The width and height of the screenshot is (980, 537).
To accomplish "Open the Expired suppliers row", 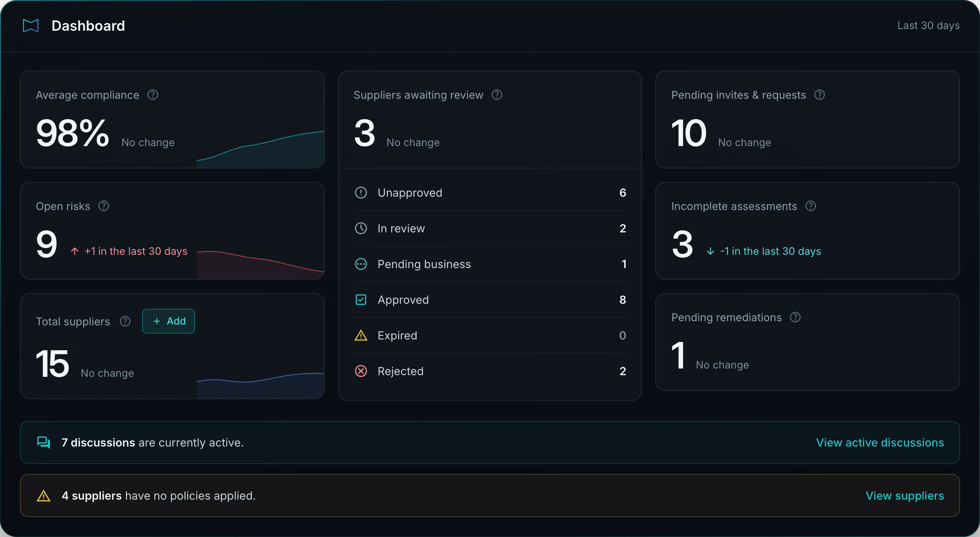I will pyautogui.click(x=490, y=335).
